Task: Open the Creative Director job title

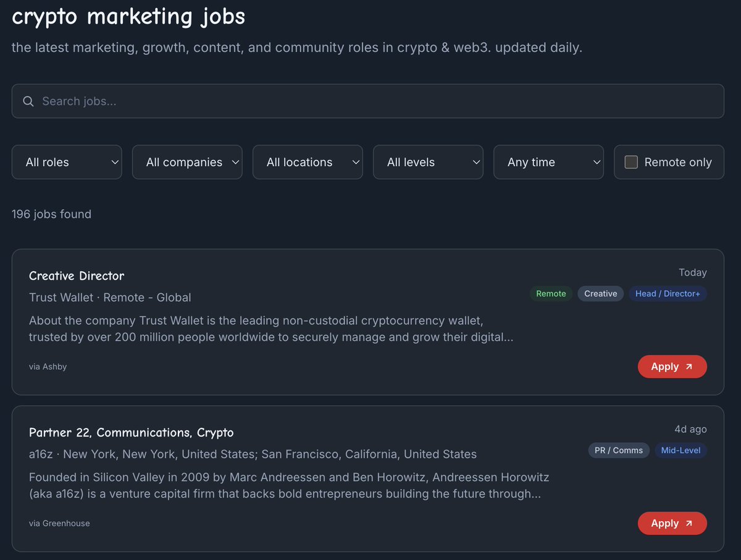Action: [77, 276]
